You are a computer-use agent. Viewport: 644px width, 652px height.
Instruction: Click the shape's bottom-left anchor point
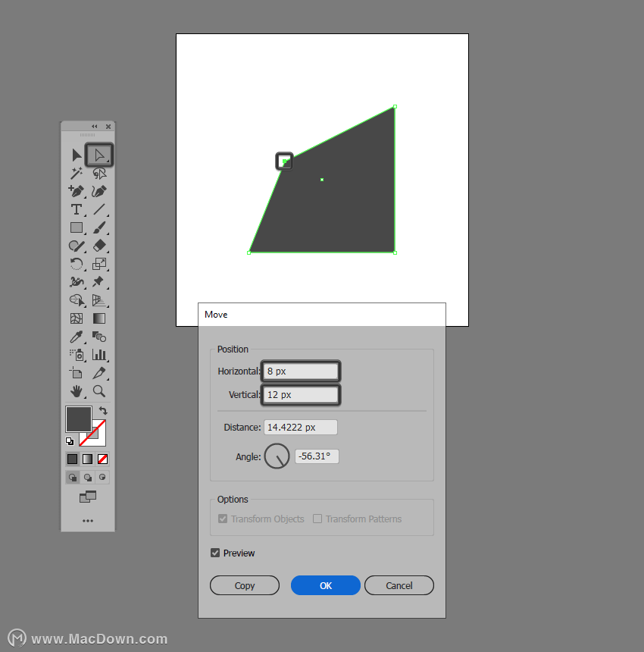pos(249,252)
